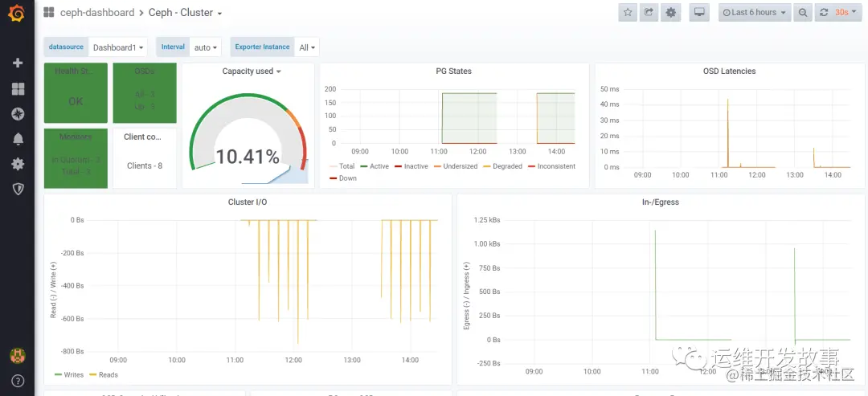Image resolution: width=868 pixels, height=396 pixels.
Task: Click Monitors quorum panel
Action: click(76, 158)
